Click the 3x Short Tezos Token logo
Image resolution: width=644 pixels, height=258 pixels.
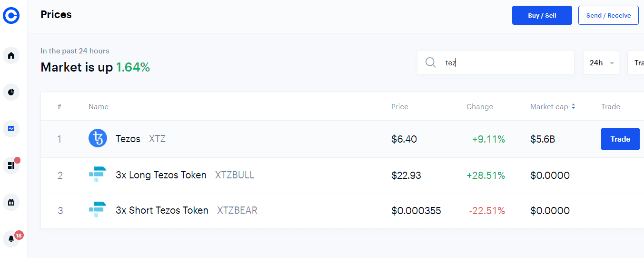coord(98,210)
